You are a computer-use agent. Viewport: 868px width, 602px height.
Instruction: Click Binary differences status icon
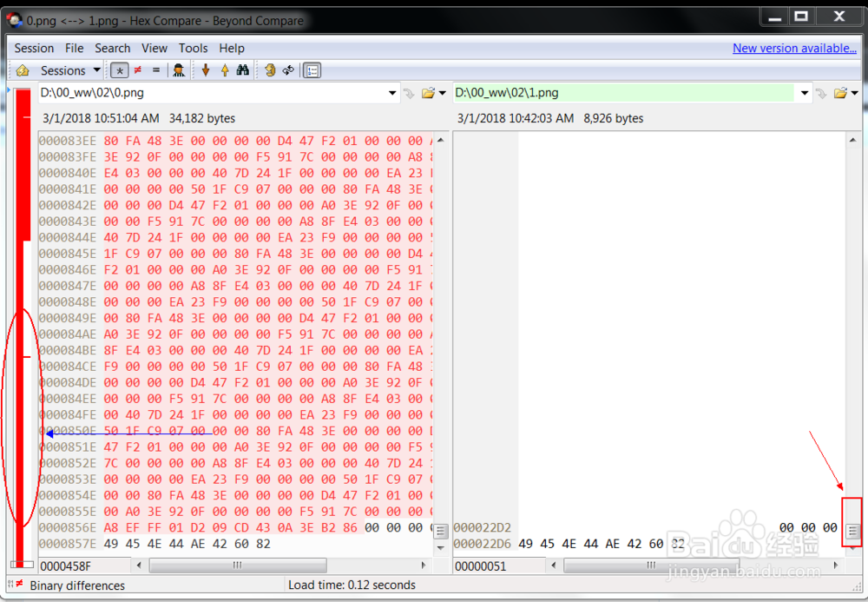tap(16, 584)
